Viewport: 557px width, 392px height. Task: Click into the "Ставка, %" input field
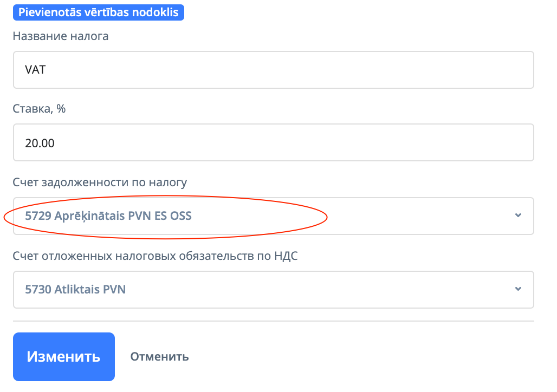273,143
